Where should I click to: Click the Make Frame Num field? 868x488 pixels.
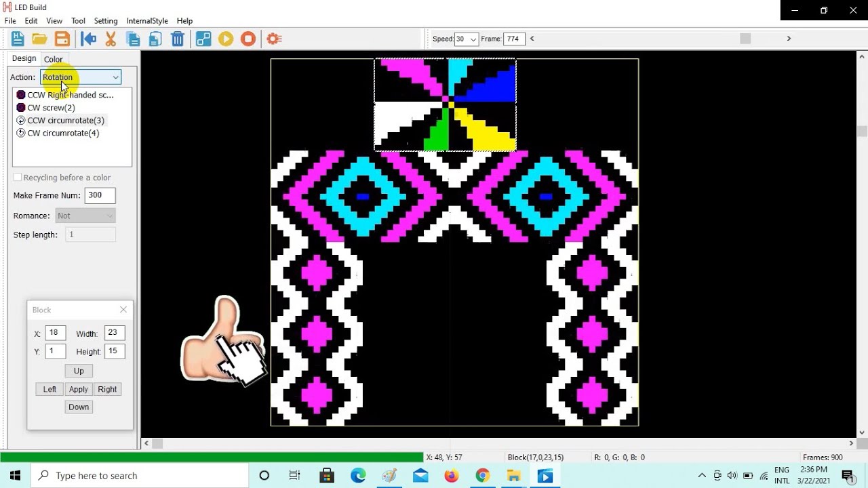100,195
